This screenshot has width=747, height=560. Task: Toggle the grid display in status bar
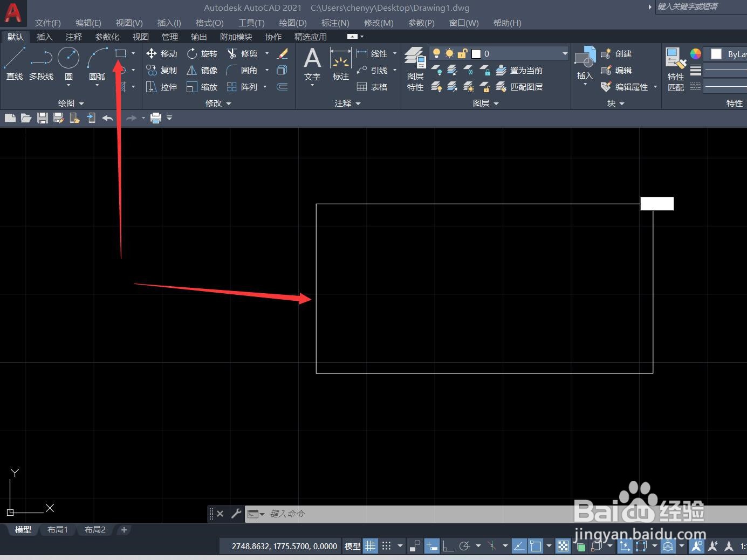[371, 546]
